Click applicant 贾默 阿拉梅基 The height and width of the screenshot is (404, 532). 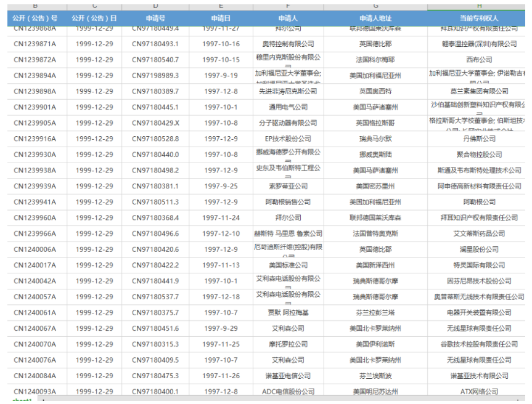[288, 312]
